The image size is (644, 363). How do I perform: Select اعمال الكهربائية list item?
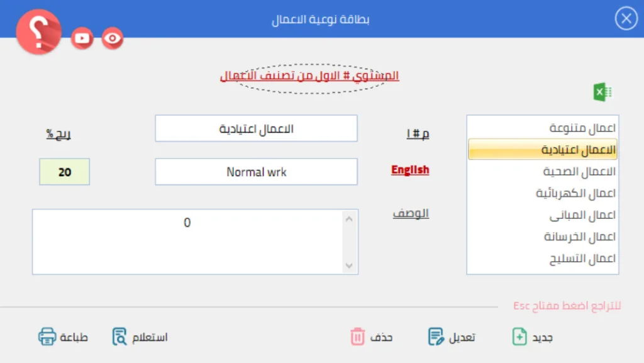pos(575,193)
